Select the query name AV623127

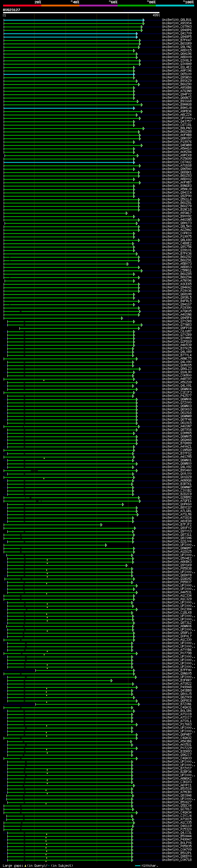tap(11, 10)
